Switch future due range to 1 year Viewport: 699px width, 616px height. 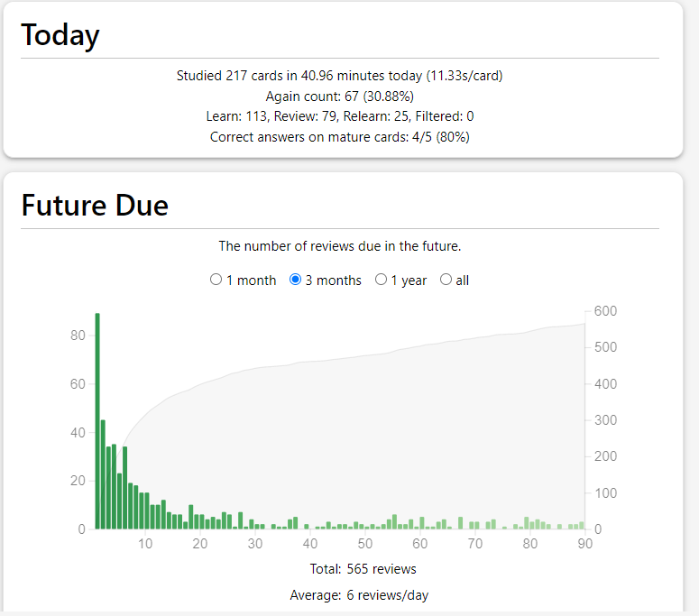[381, 280]
